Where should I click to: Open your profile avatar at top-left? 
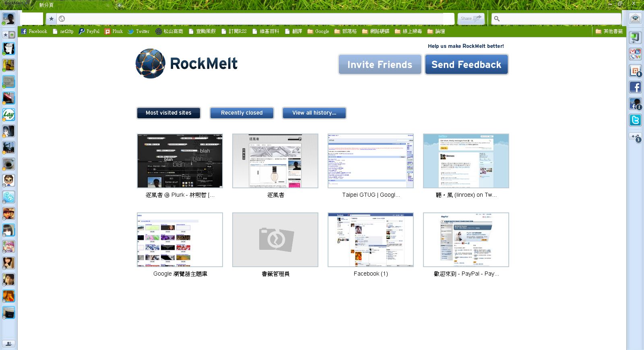click(8, 19)
